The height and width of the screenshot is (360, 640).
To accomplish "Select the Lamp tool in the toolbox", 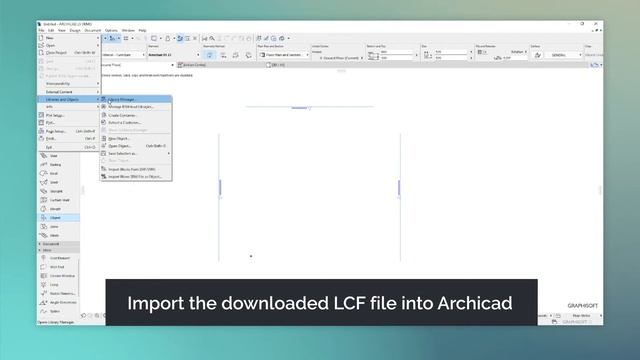I will point(58,284).
